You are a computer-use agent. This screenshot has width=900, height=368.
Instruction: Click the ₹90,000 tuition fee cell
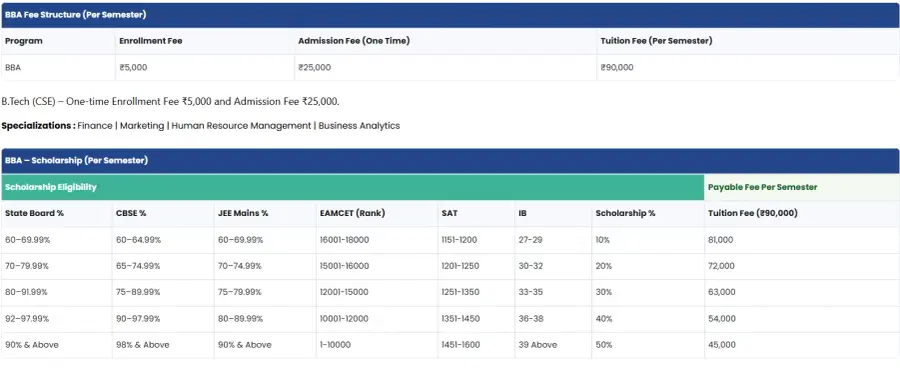click(x=747, y=68)
